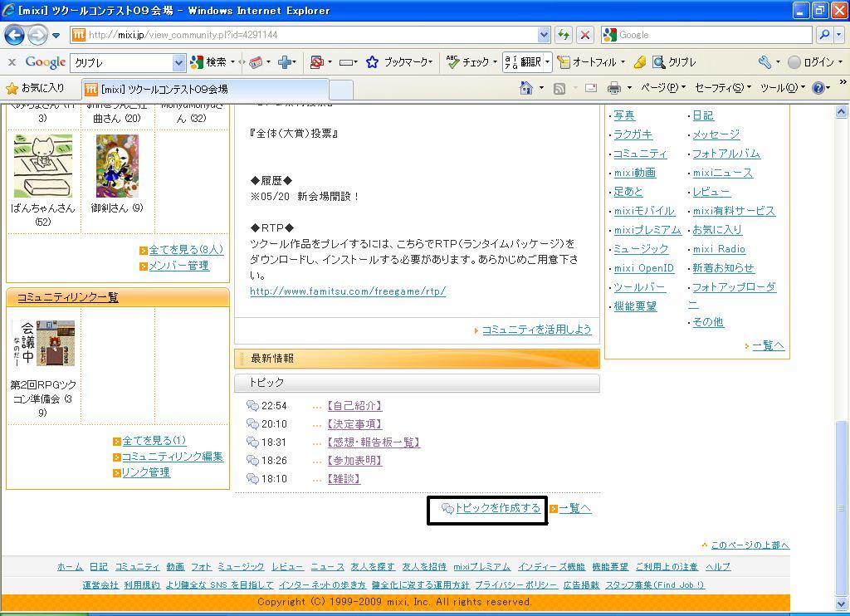Click the Google Toolbar highlighter icon

click(x=639, y=62)
